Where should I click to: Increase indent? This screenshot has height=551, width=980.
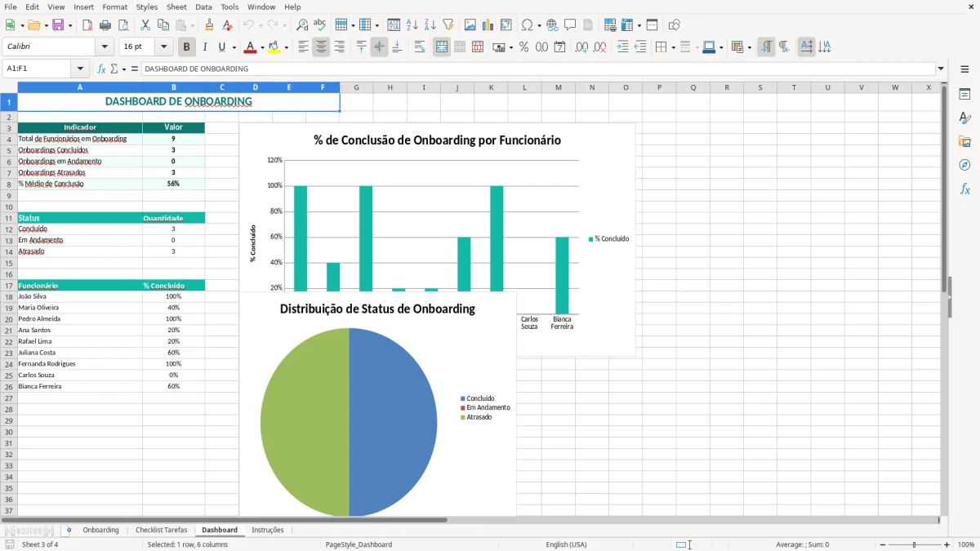click(622, 47)
